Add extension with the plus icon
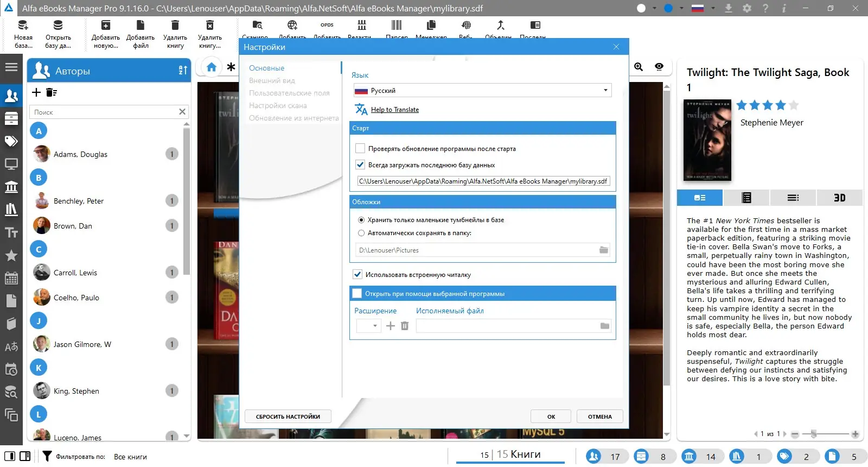Screen dimensions: 868x467 point(391,326)
